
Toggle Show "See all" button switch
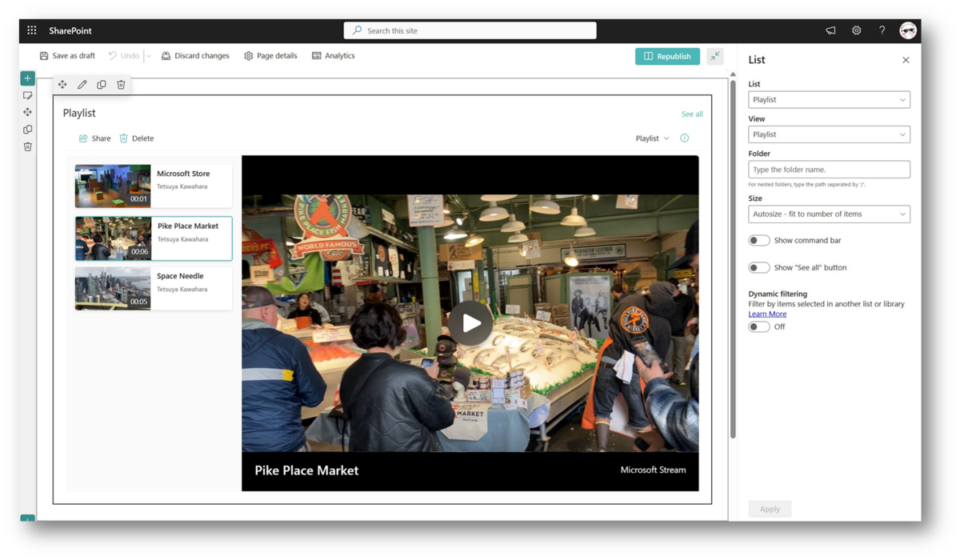pos(758,267)
